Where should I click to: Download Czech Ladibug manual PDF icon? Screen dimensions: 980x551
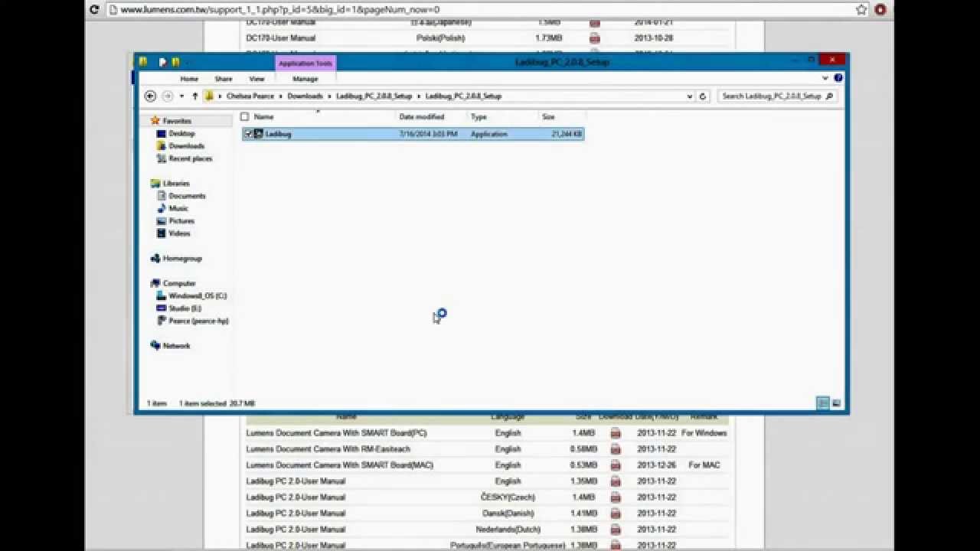click(616, 497)
